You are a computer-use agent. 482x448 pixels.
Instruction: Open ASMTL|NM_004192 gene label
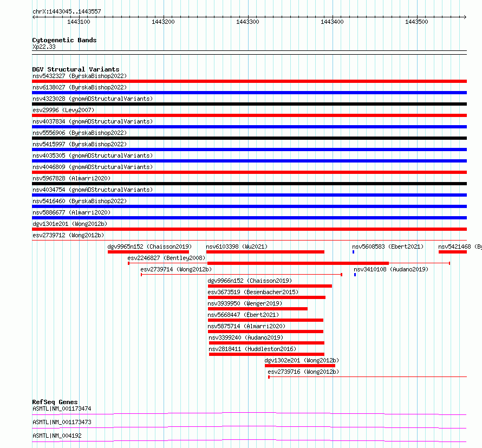57,436
